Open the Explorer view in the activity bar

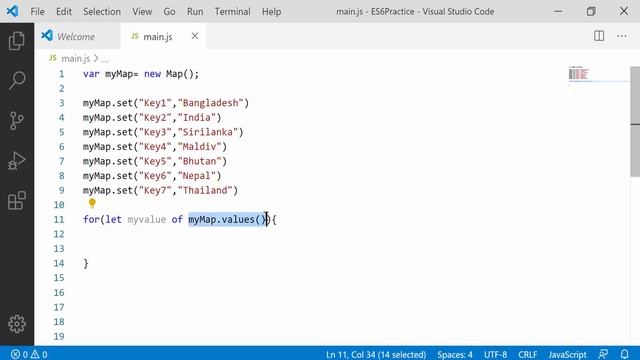(17, 41)
